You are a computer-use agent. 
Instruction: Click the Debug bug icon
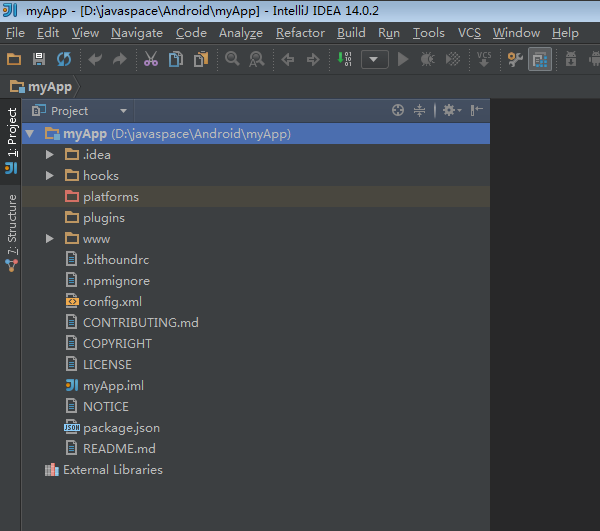(427, 59)
